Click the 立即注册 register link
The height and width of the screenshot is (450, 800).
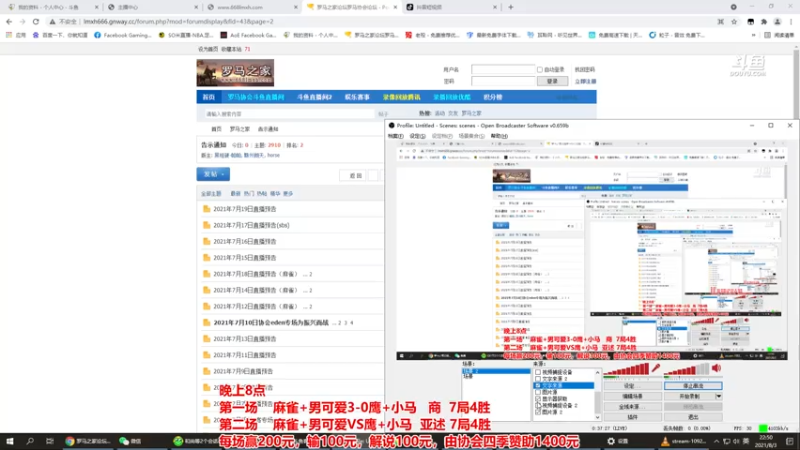point(585,82)
